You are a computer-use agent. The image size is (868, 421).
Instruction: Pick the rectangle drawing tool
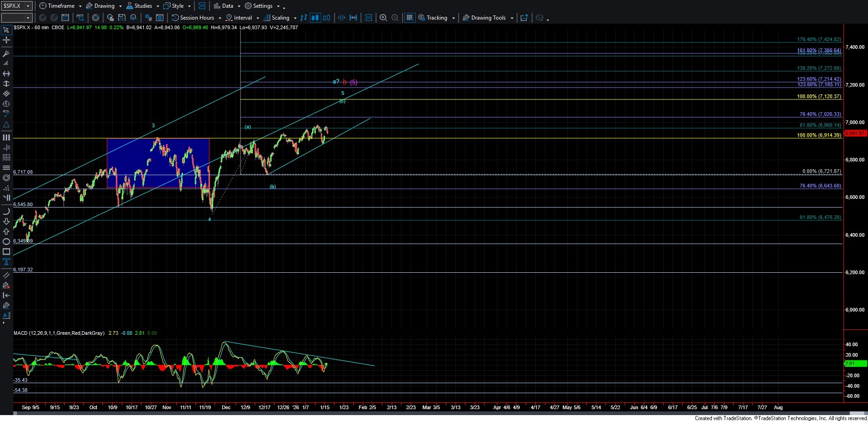[6, 252]
